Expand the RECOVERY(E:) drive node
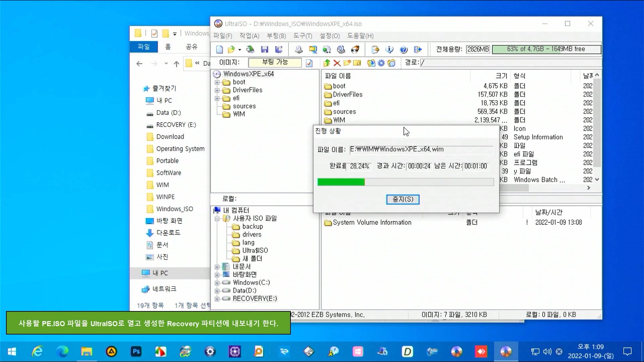Image resolution: width=644 pixels, height=362 pixels. (217, 299)
